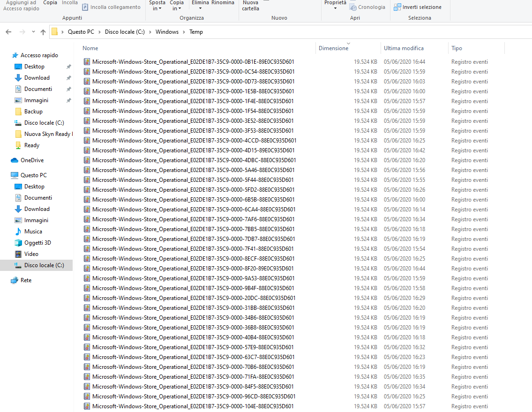This screenshot has height=412, width=532.
Task: Click the Rete network icon
Action: pyautogui.click(x=15, y=280)
